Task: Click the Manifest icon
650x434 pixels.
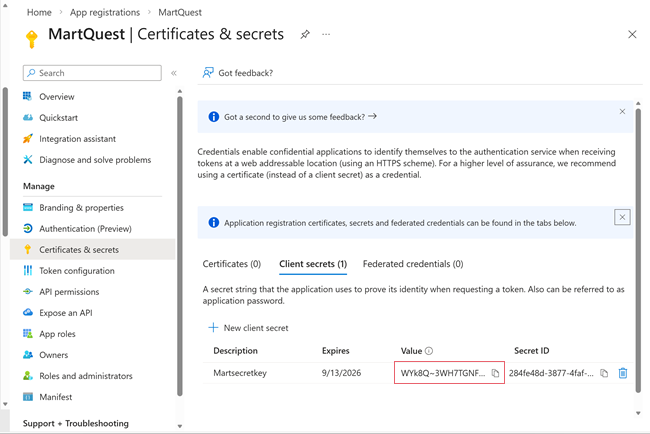Action: 28,397
